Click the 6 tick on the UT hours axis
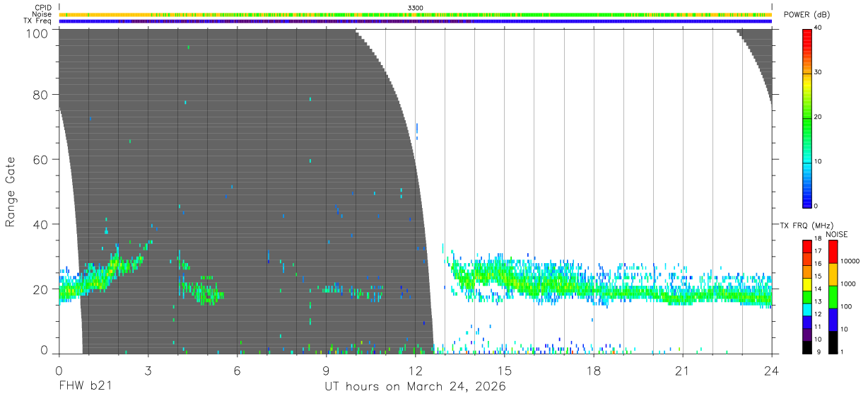 (x=237, y=370)
